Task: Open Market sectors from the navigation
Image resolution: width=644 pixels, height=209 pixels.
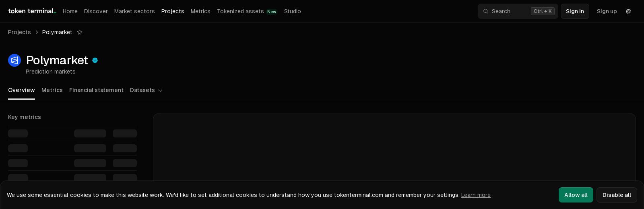Action: pyautogui.click(x=134, y=11)
